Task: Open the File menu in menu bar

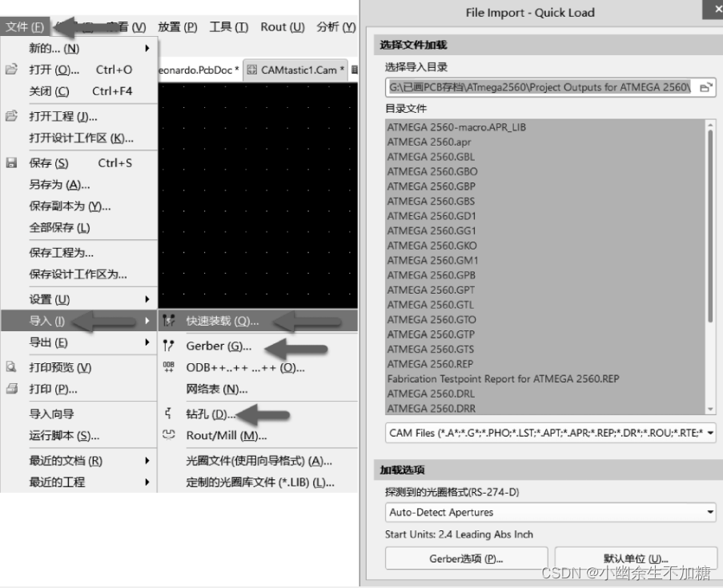Action: (x=25, y=27)
